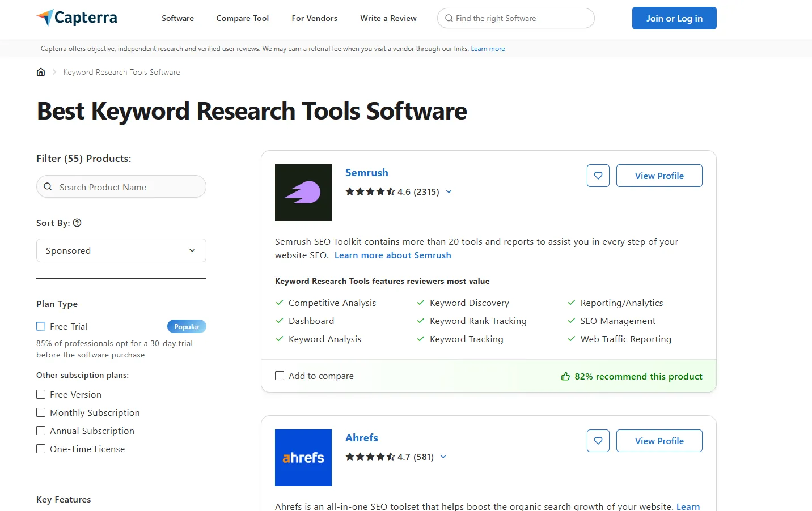Select Write a Review in the navigation
The height and width of the screenshot is (511, 812).
pyautogui.click(x=388, y=18)
